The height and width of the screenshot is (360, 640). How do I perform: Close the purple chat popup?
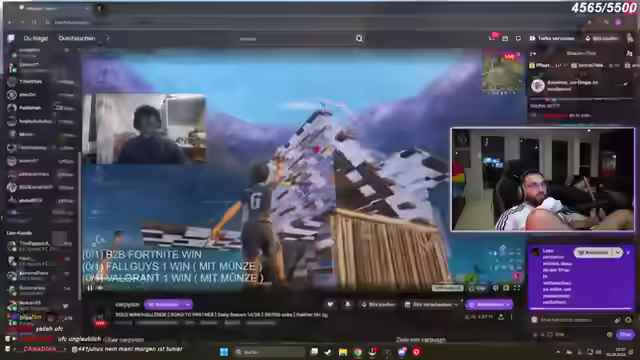click(x=628, y=253)
